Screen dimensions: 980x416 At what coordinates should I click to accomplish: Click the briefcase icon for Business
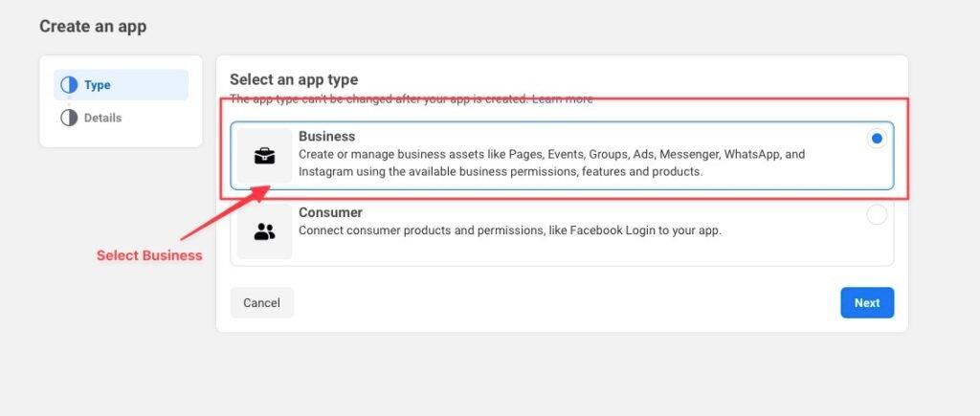[264, 156]
